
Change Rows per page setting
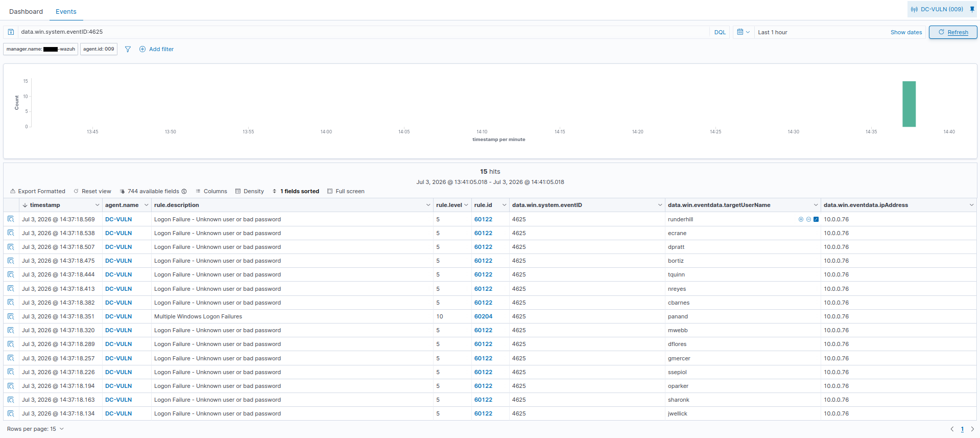click(x=35, y=429)
